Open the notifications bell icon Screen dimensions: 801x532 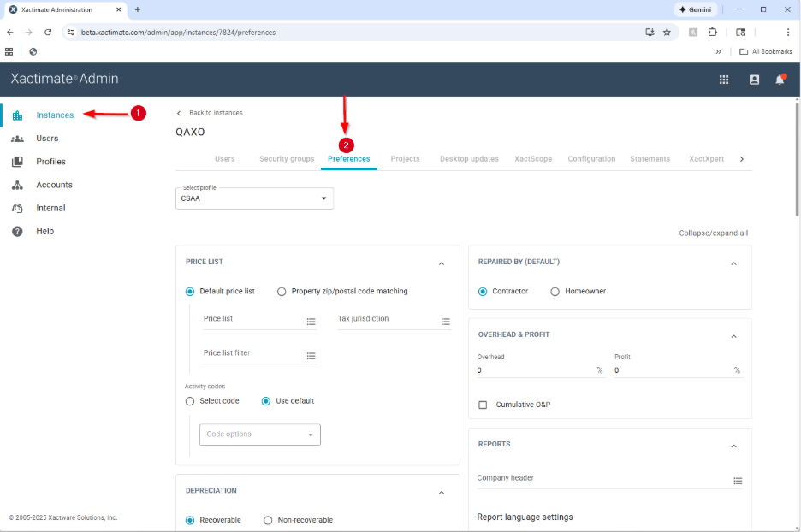tap(780, 80)
